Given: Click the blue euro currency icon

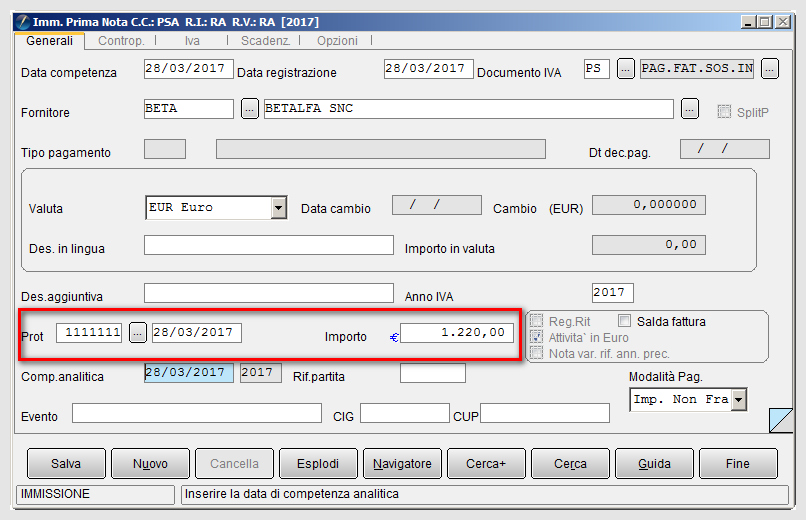Looking at the screenshot, I should [394, 338].
